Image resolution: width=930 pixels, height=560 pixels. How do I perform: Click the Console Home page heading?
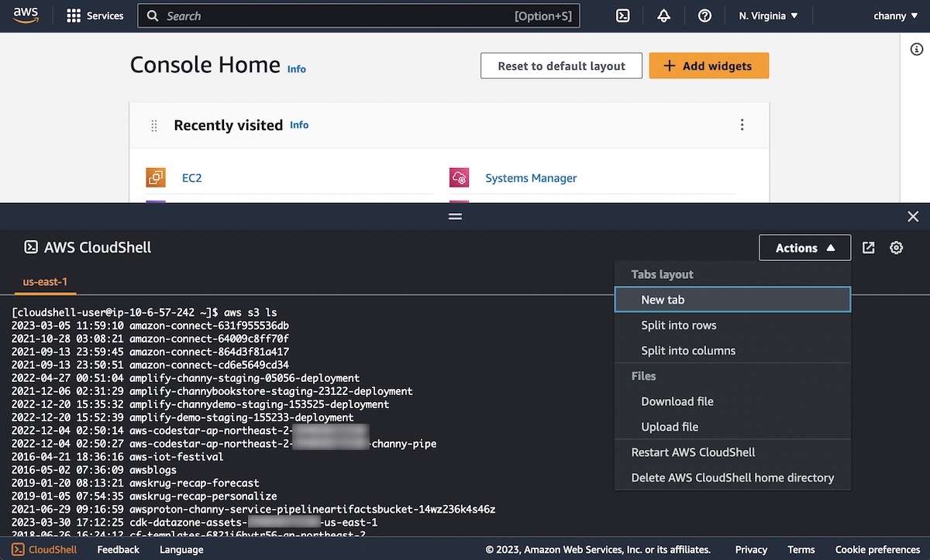point(205,65)
